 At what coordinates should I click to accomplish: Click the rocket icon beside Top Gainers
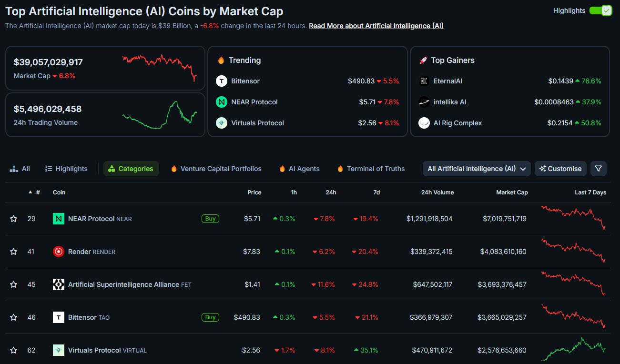point(423,60)
